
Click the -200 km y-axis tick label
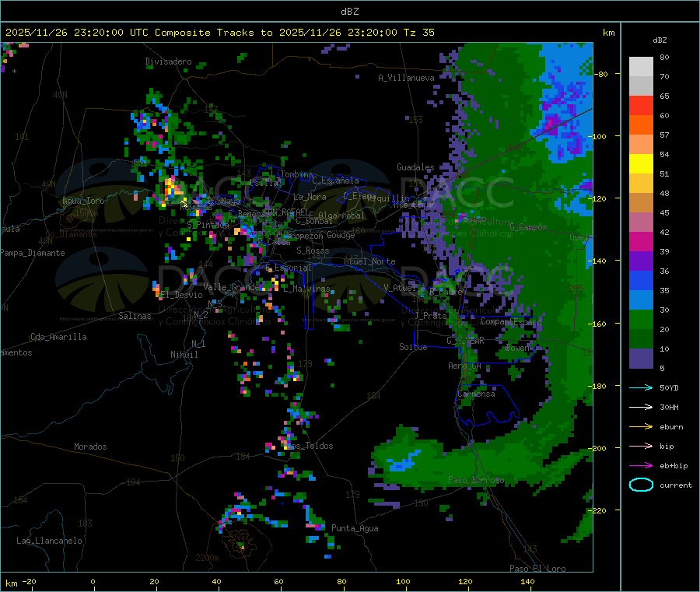(597, 448)
